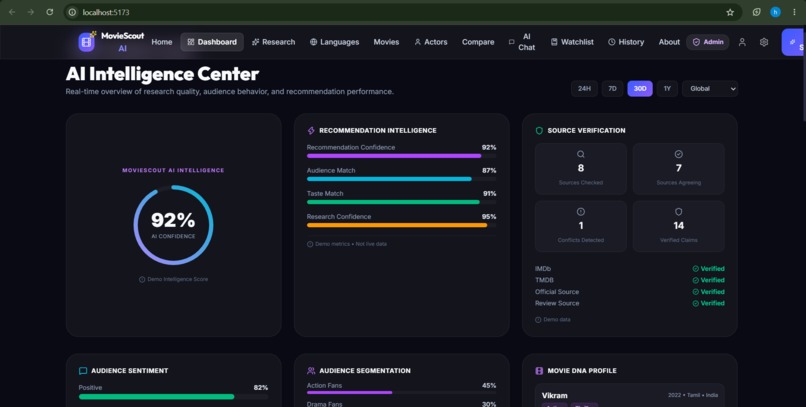This screenshot has width=806, height=407.
Task: Select the 1Y time range
Action: click(667, 88)
